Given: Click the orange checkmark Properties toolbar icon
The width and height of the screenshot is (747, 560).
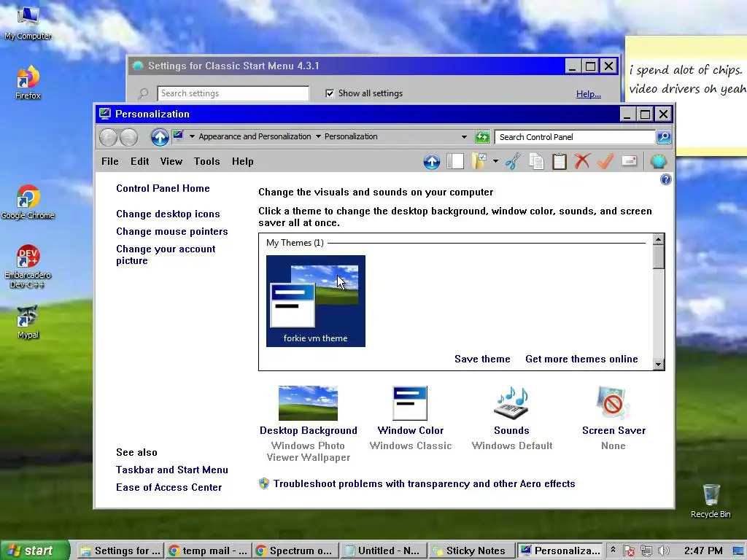Looking at the screenshot, I should point(605,161).
